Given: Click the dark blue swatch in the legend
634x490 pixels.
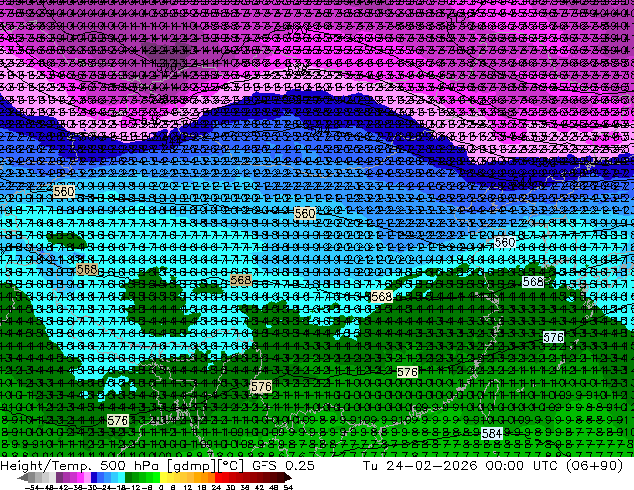Looking at the screenshot, I should [94, 478].
